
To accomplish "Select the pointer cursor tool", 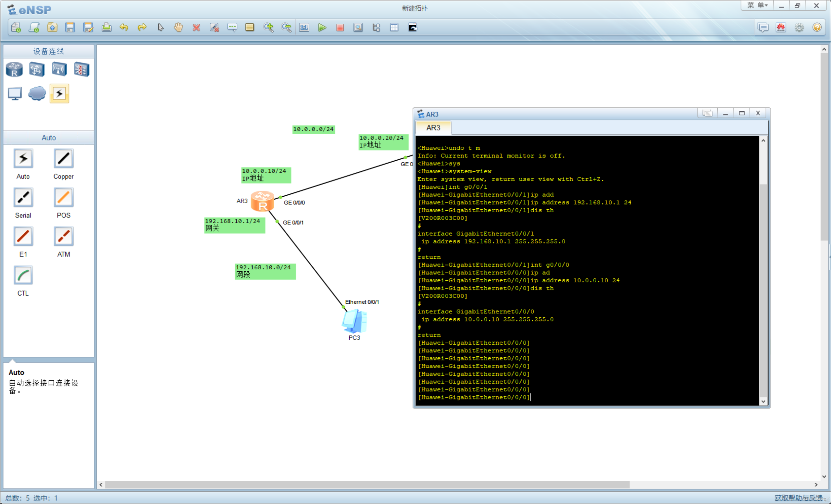I will (160, 27).
